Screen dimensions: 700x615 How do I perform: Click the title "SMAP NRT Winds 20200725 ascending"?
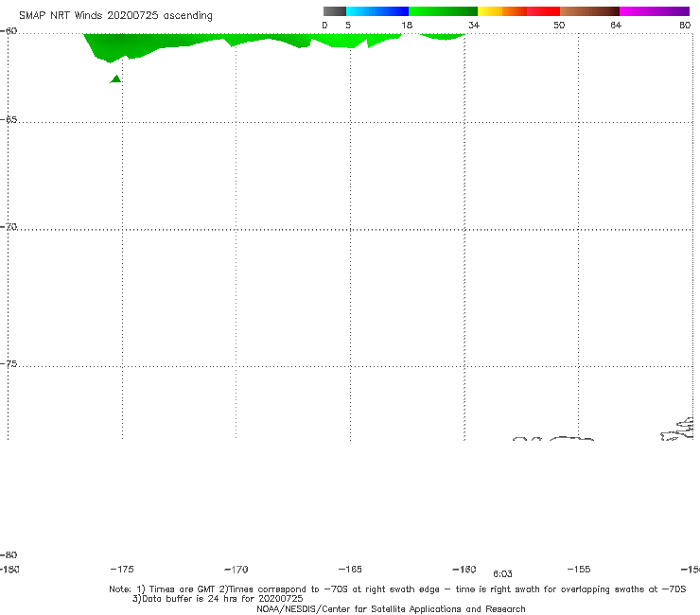coord(115,16)
